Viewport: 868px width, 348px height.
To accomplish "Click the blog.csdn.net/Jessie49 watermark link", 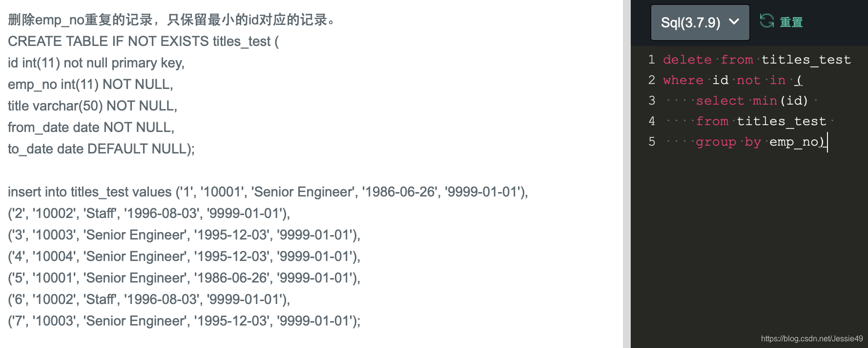I will [x=811, y=339].
